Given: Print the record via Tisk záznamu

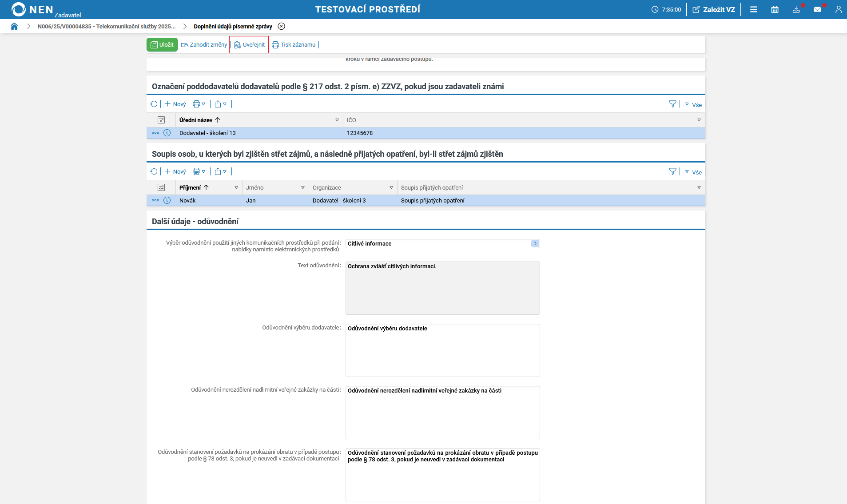Looking at the screenshot, I should point(294,44).
